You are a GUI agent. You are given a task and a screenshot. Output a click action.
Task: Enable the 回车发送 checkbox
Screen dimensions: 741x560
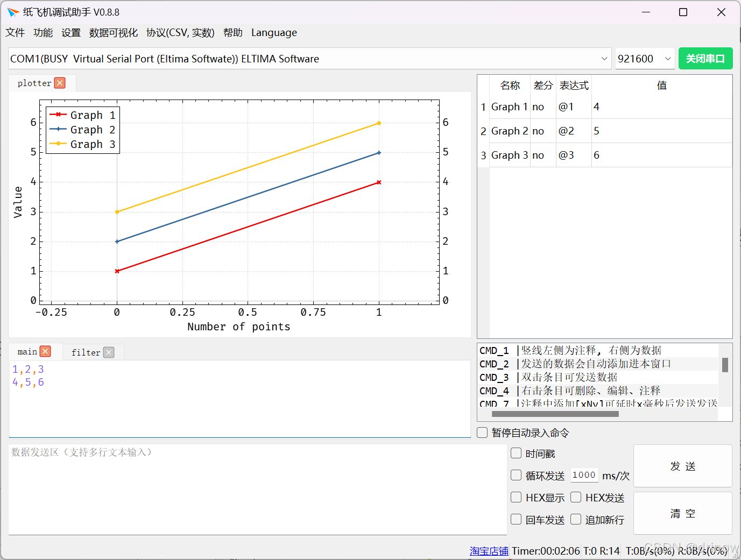[516, 520]
